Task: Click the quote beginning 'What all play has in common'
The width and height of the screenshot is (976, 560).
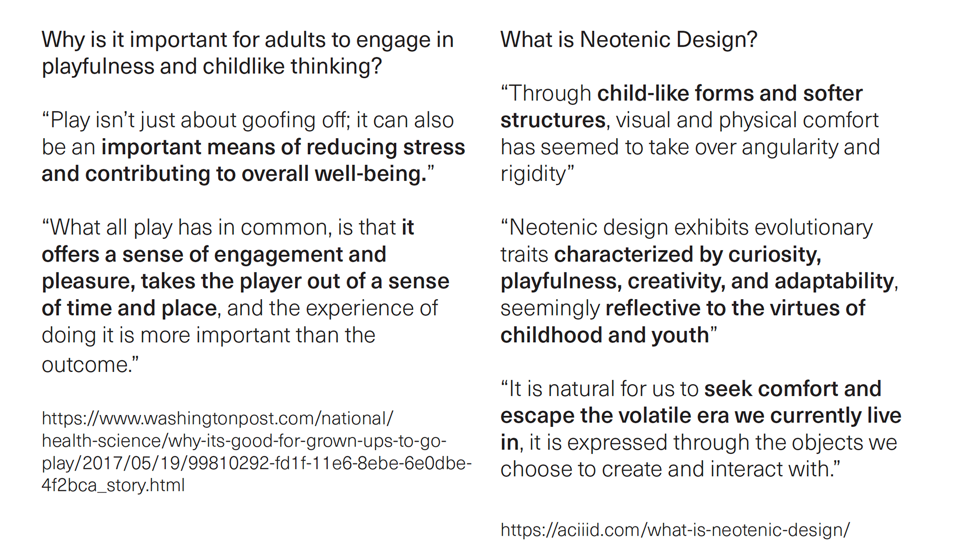Action: (246, 296)
